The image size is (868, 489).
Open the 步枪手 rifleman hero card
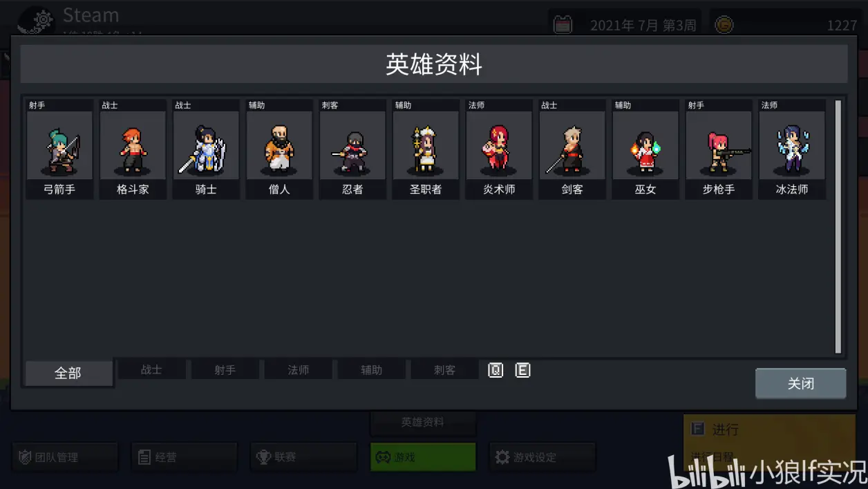click(x=719, y=149)
